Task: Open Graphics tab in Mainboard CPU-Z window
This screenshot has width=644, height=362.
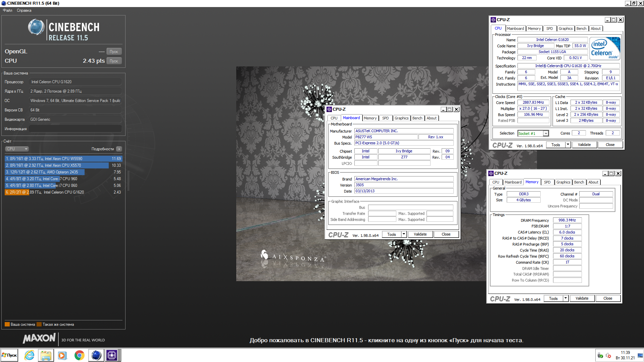Action: click(x=401, y=118)
